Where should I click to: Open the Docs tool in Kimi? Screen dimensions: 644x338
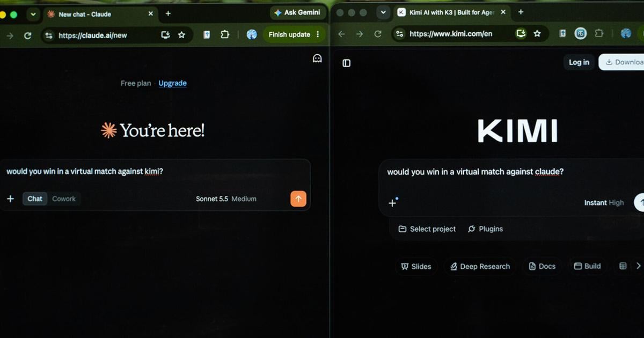point(542,266)
